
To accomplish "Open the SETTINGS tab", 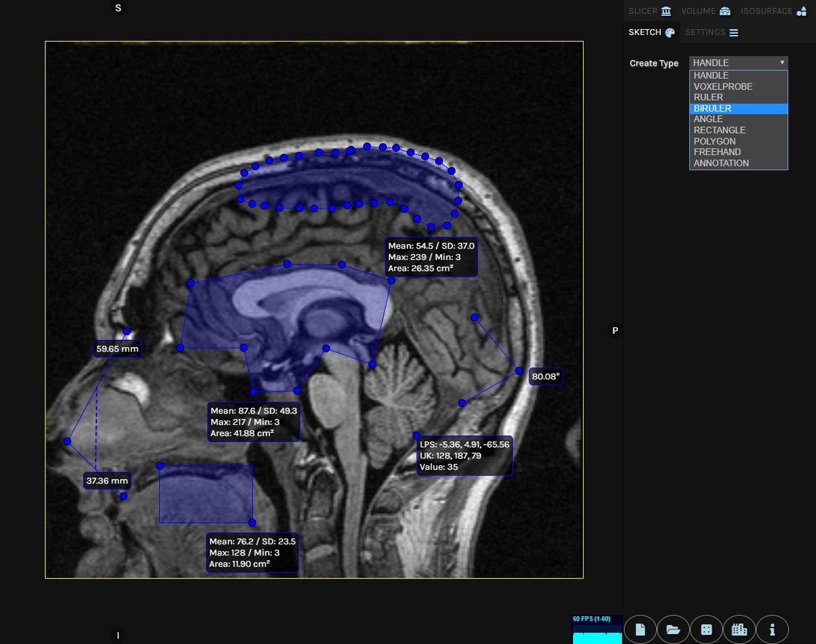I will click(712, 32).
